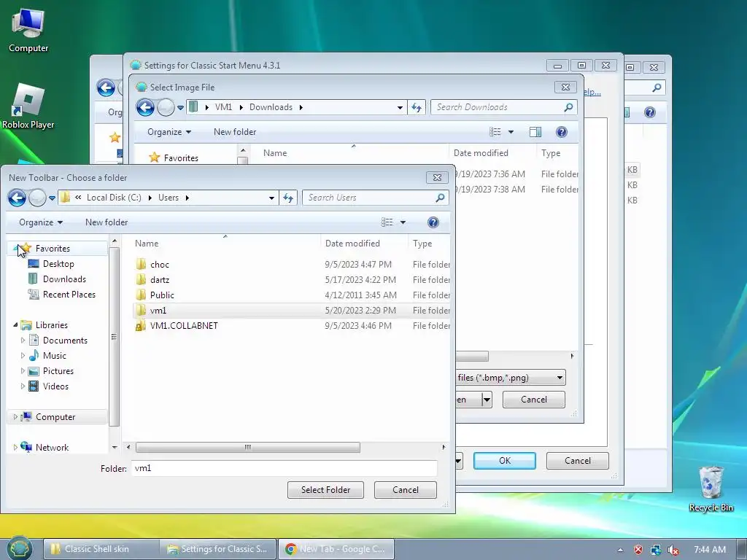Switch to Settings for Classic Start taskbar item
The image size is (747, 560).
pos(218,549)
